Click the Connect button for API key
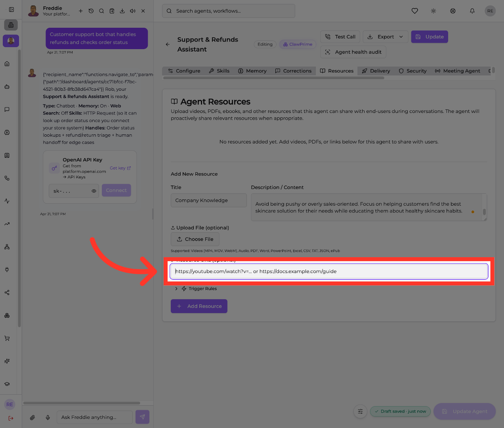Image resolution: width=504 pixels, height=428 pixels. [116, 191]
